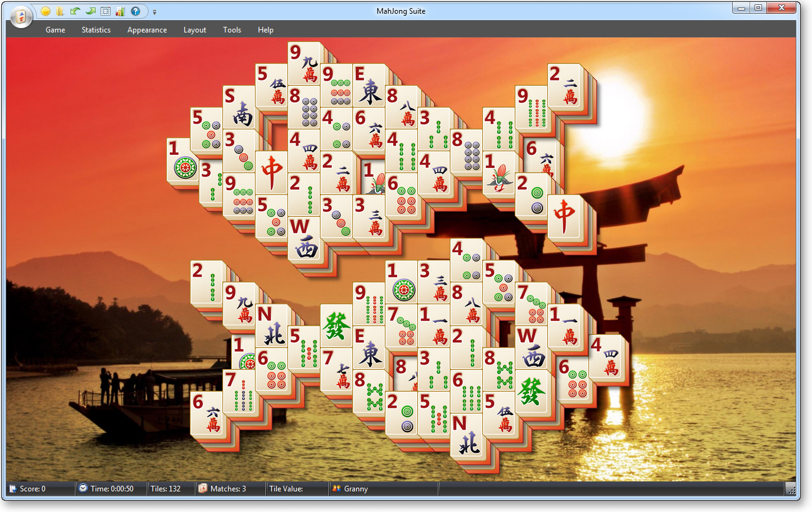The image size is (812, 512).
Task: Expand the Customize Quick Access Toolbar arrow
Action: (155, 12)
